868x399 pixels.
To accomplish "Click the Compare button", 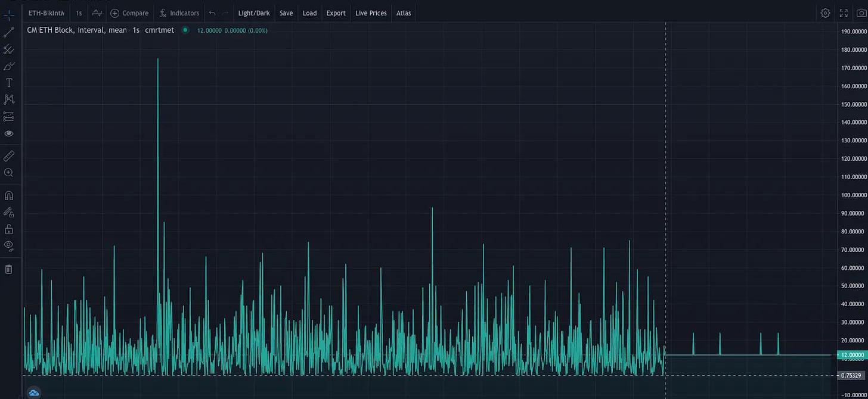I will [129, 13].
